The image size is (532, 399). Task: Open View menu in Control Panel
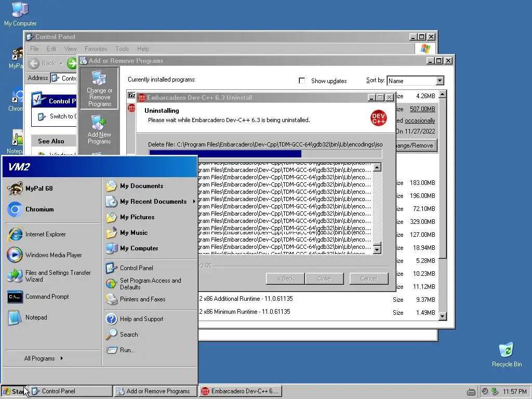tap(70, 49)
